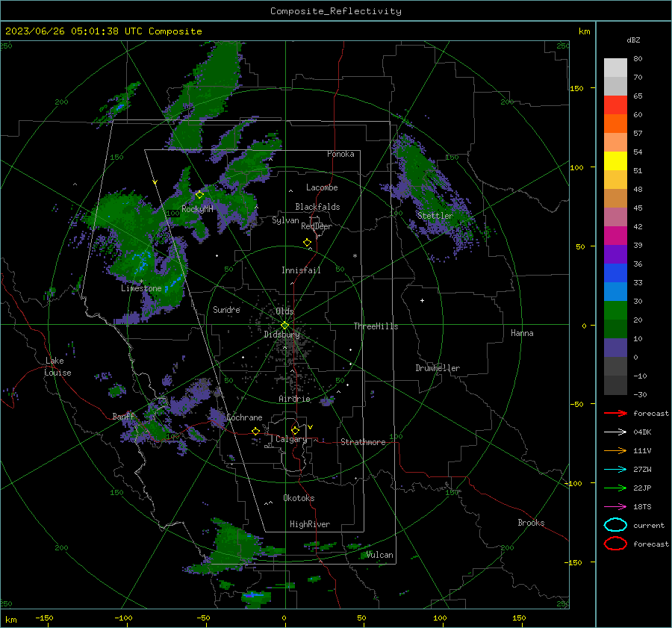Click the RedDeer city label
Viewport: 672px width, 628px height.
[317, 226]
